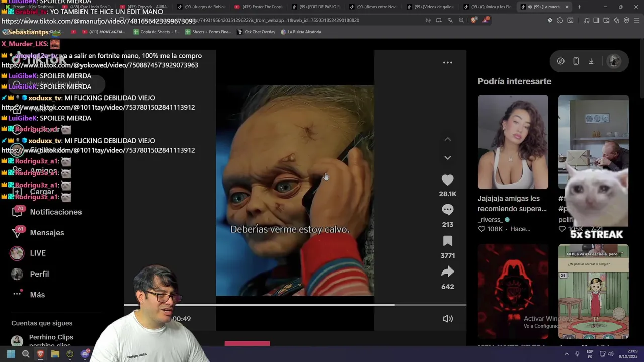Open the music note playlist icon
The width and height of the screenshot is (644, 362).
coord(586,20)
